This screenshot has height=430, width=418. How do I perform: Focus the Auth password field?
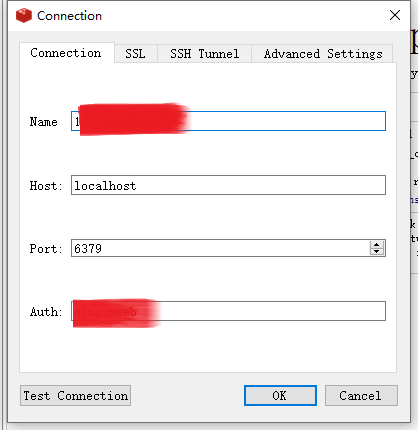click(x=228, y=311)
